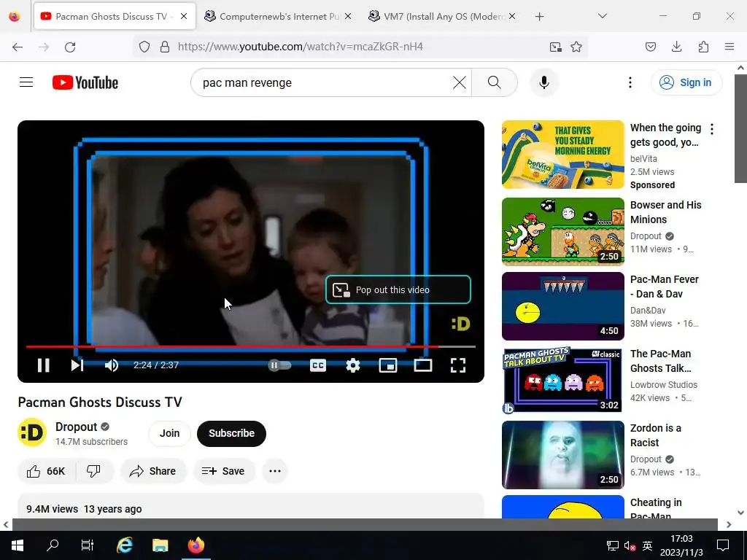The image size is (747, 560).
Task: Open the Dropout channel avatar
Action: coord(32,432)
